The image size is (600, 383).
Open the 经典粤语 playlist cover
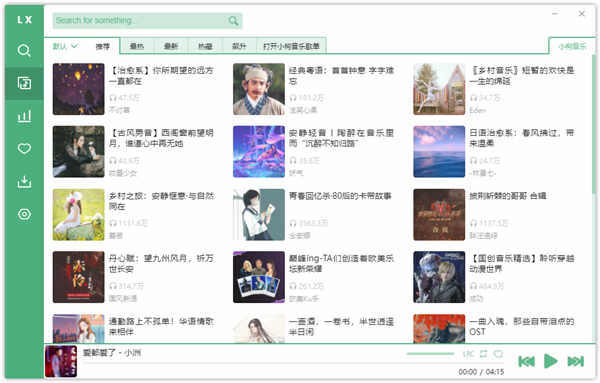259,89
